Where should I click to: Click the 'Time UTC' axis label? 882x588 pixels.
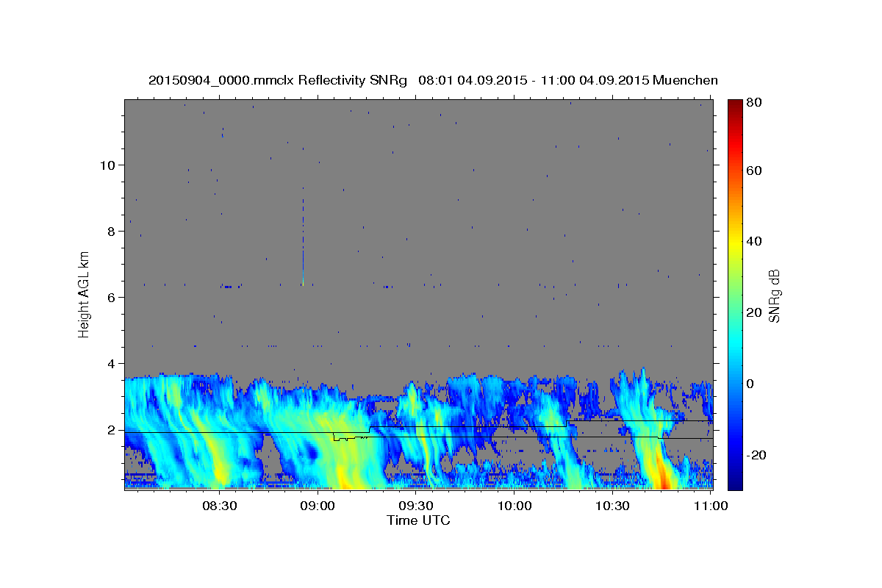point(418,520)
